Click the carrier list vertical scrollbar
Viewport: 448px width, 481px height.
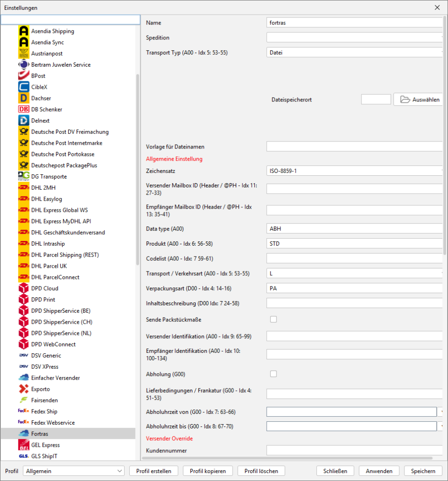[137, 169]
